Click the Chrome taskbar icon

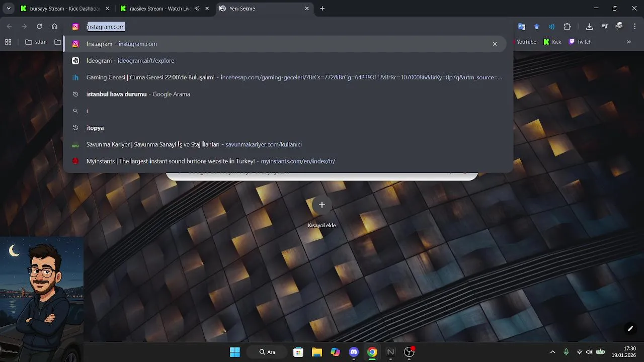[x=372, y=352]
